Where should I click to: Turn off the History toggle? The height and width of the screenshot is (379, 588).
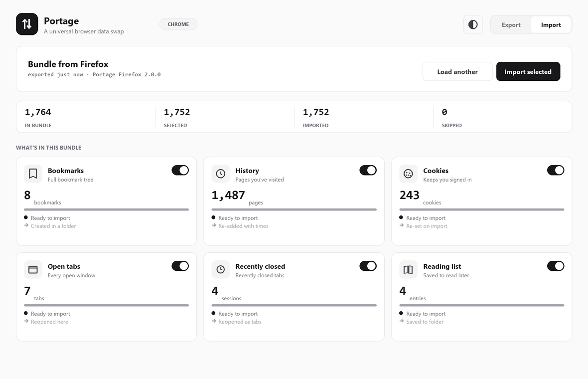368,171
